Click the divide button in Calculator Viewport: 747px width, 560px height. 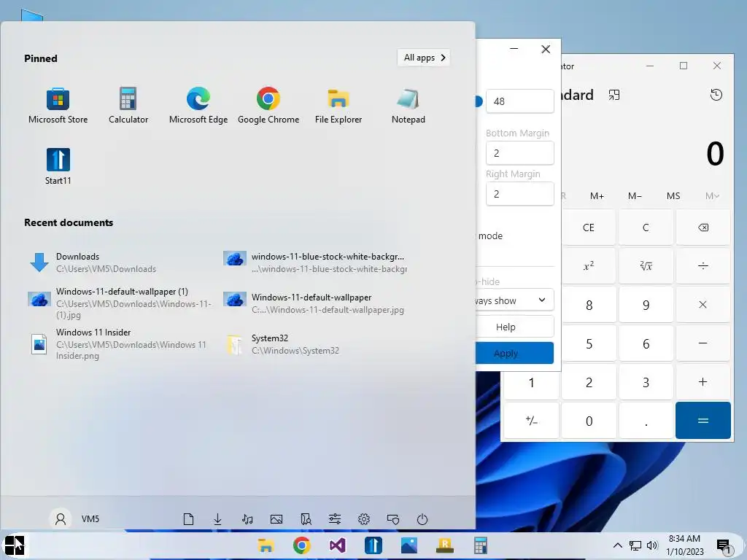703,265
